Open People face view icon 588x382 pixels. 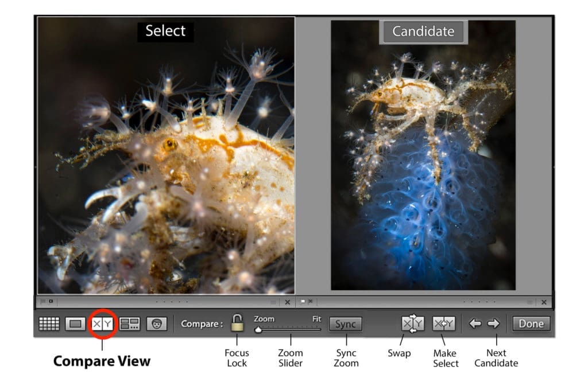(157, 323)
